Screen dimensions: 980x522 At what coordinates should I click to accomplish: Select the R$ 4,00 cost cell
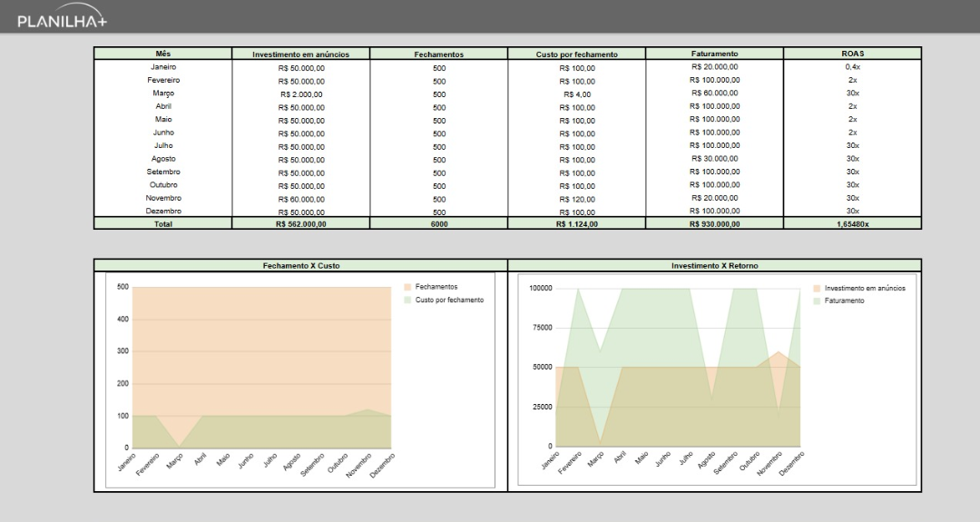(x=576, y=94)
